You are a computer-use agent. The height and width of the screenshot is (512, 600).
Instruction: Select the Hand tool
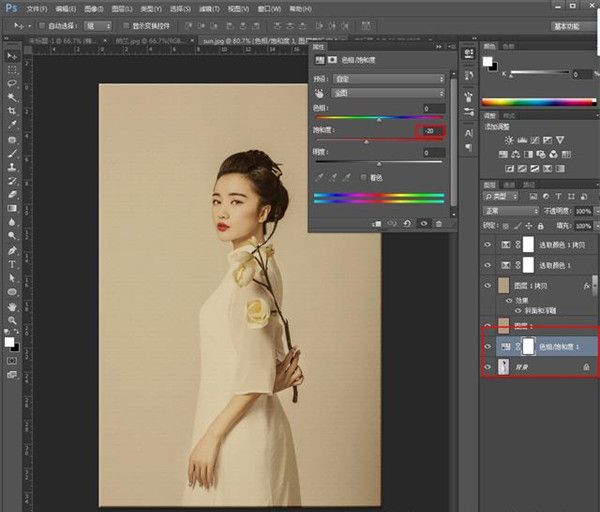click(x=12, y=307)
